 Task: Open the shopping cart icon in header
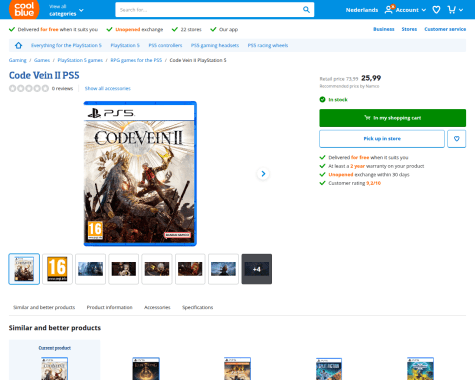[451, 10]
